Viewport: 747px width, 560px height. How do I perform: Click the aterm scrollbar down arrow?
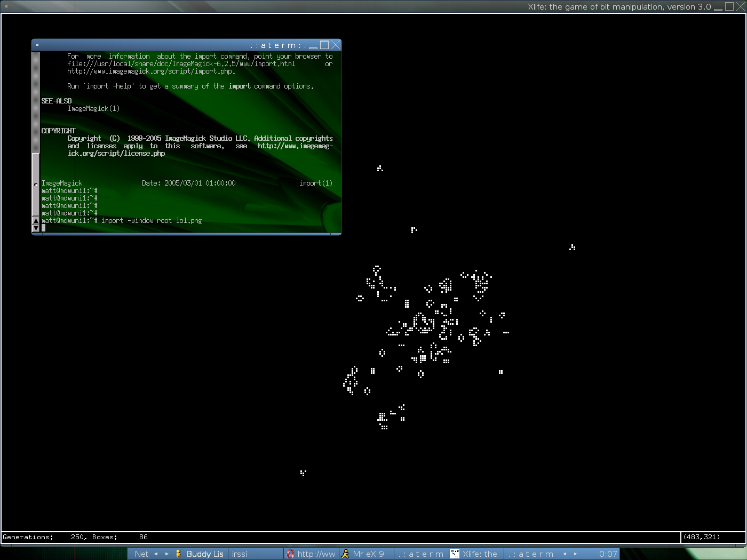tap(36, 228)
